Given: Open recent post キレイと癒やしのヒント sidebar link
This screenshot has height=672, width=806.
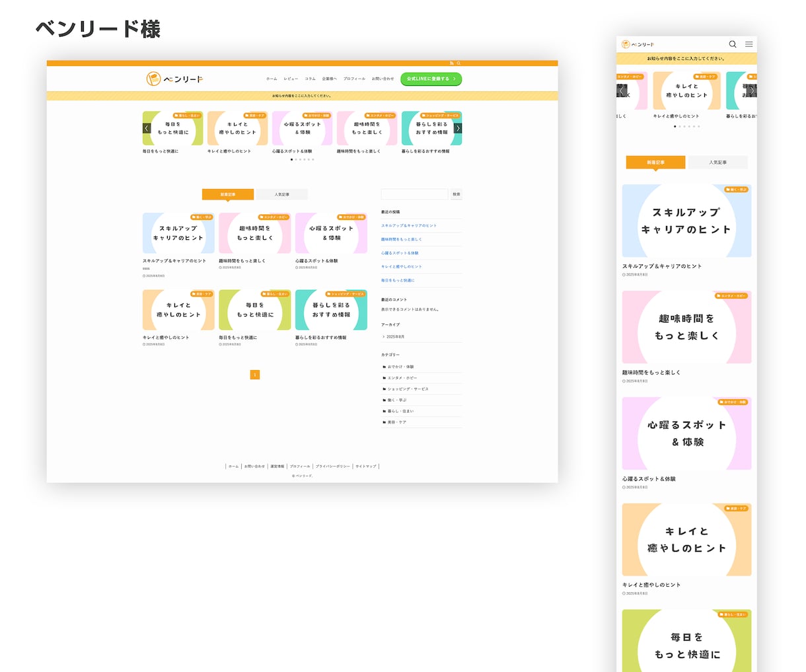Looking at the screenshot, I should point(402,267).
